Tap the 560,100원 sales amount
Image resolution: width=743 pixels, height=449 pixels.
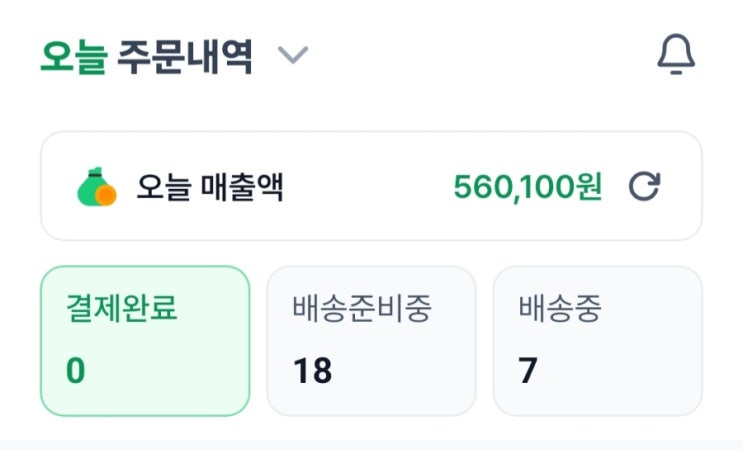click(527, 186)
